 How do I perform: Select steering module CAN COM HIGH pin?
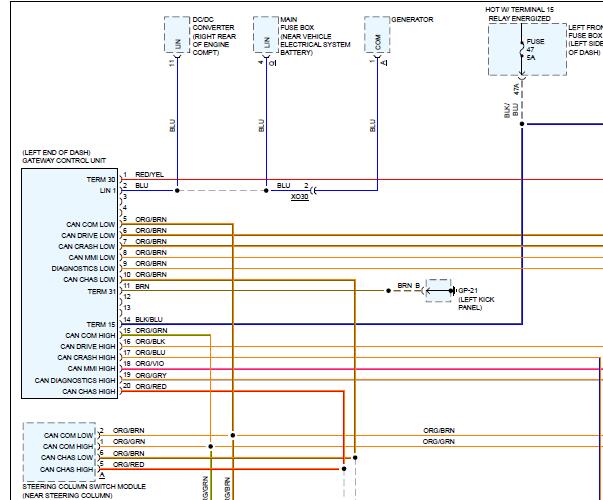[x=68, y=447]
